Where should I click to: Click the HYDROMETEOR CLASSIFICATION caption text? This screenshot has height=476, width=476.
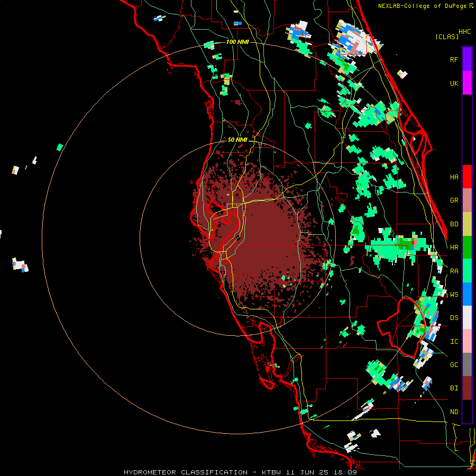coord(186,472)
